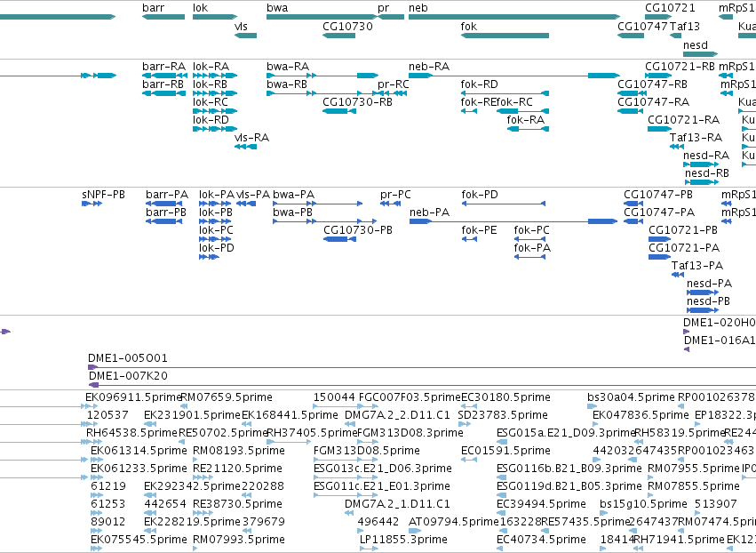
Task: Open transcript barr-RA
Action: pos(164,76)
